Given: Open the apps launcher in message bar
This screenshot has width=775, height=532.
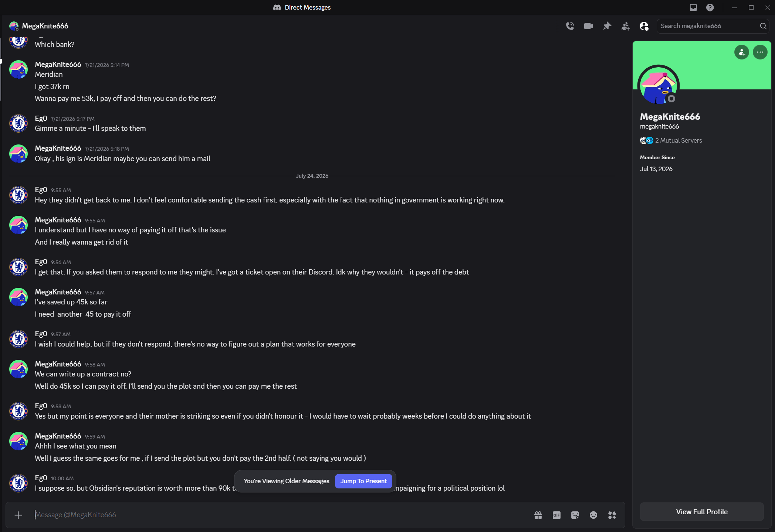Looking at the screenshot, I should pos(612,515).
